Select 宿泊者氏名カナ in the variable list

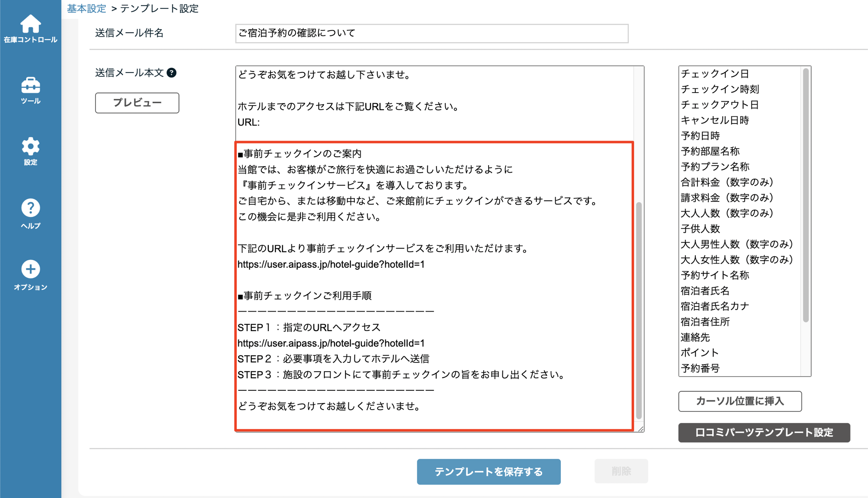(x=740, y=306)
